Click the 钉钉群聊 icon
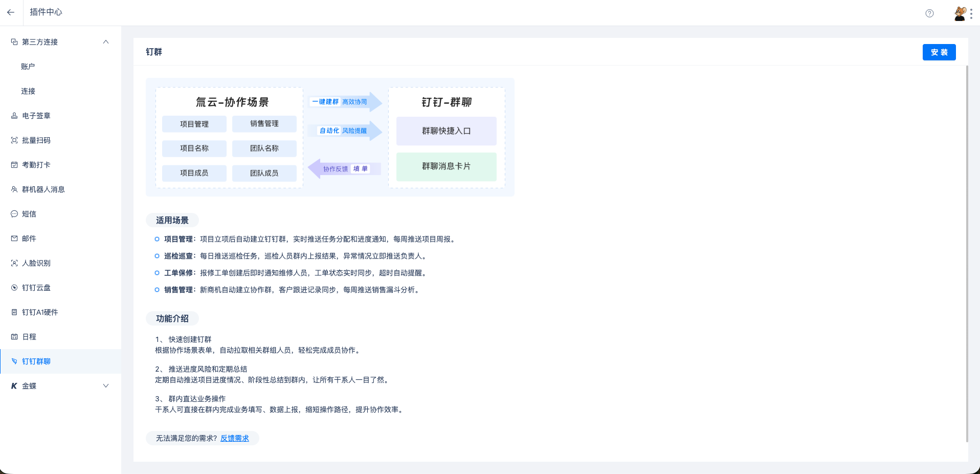980x474 pixels. (x=14, y=361)
